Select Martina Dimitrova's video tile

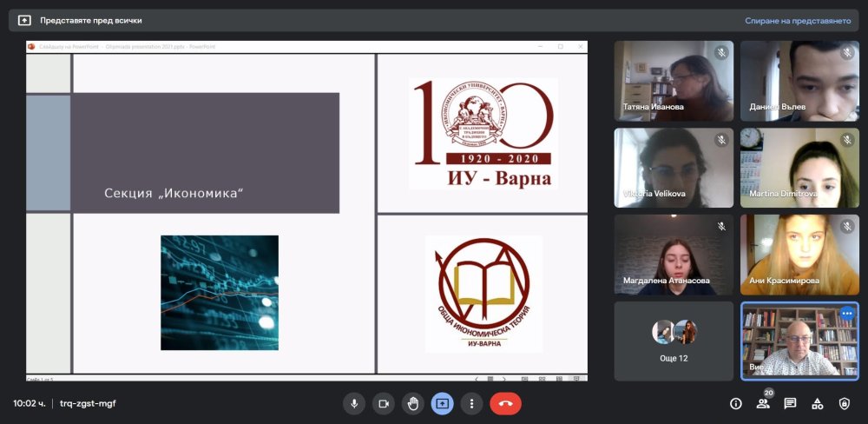pos(799,168)
